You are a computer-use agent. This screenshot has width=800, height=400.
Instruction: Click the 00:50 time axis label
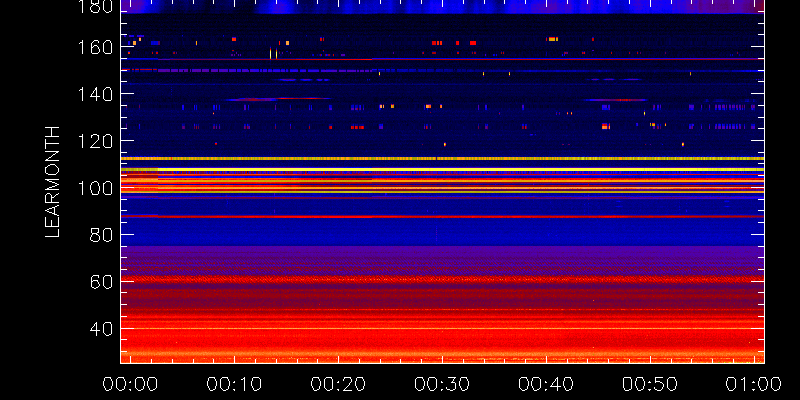[651, 384]
